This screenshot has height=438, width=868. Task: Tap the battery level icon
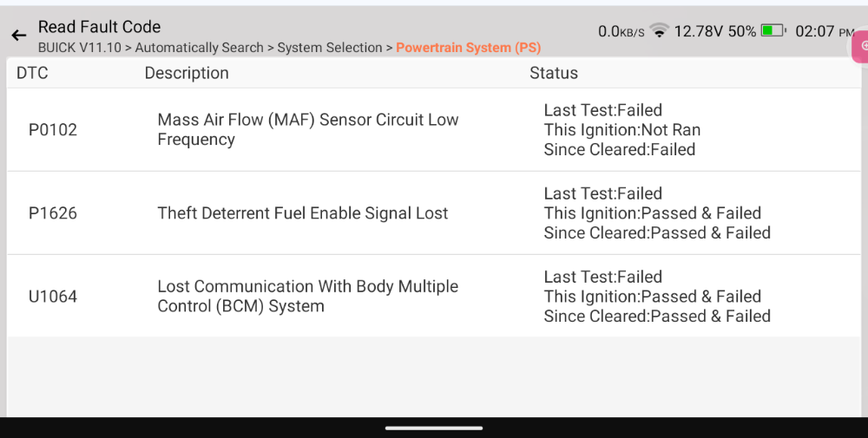pos(773,30)
